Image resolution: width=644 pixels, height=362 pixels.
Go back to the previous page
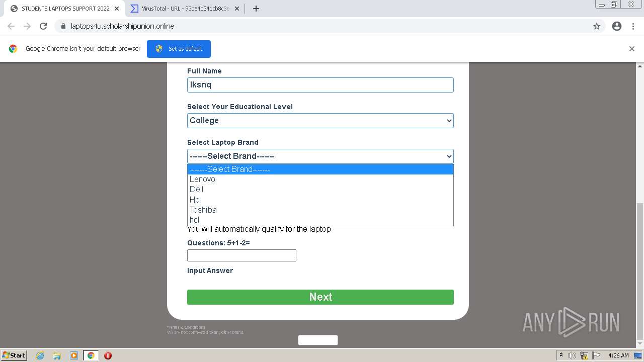pos(11,26)
